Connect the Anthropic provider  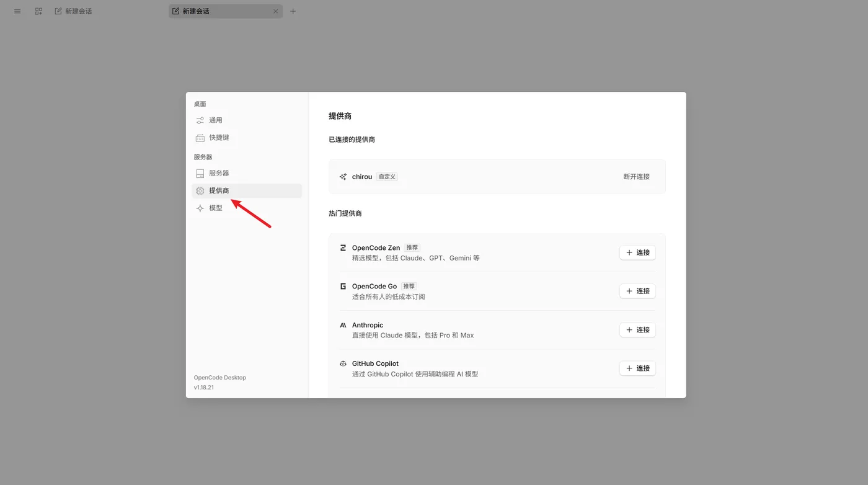637,330
